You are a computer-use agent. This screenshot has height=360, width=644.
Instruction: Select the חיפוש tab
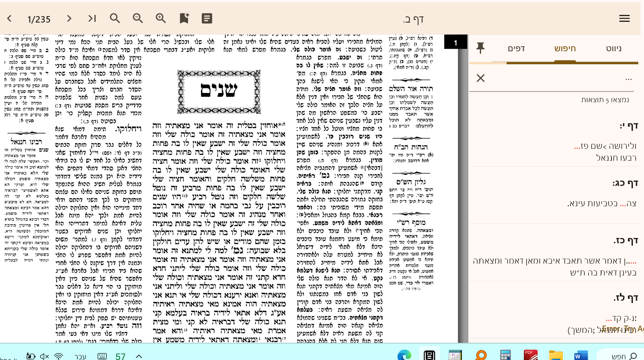(565, 49)
